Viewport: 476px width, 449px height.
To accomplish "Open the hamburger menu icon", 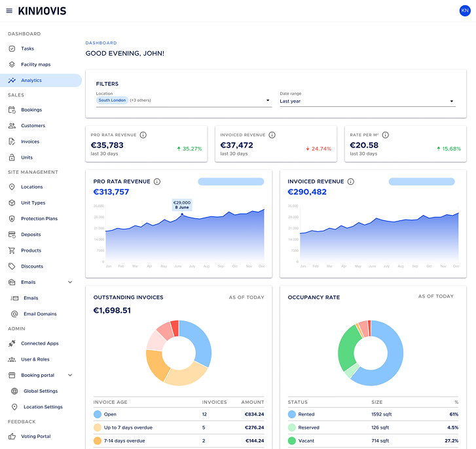I will [x=9, y=11].
